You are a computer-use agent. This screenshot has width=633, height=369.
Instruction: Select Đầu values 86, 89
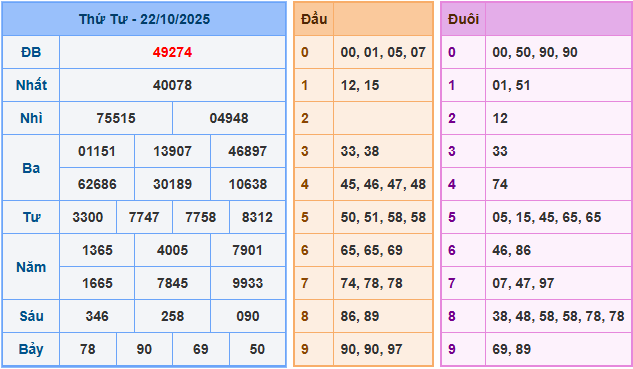[x=360, y=316]
